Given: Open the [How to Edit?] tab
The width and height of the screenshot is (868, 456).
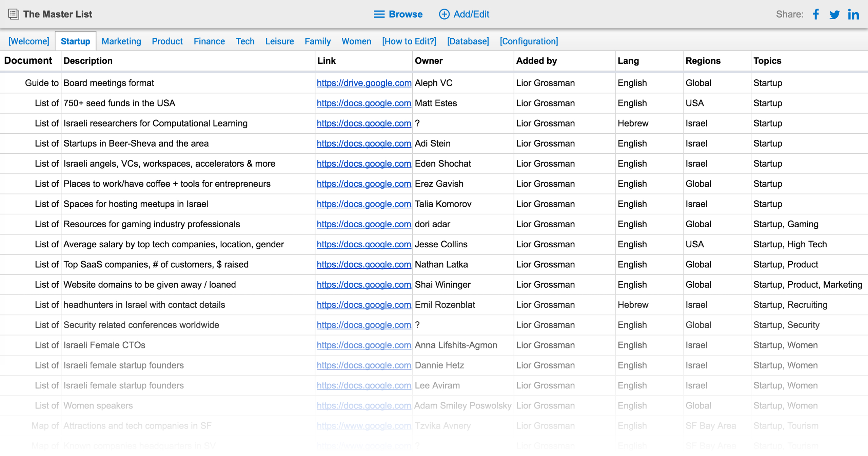Looking at the screenshot, I should [x=409, y=41].
